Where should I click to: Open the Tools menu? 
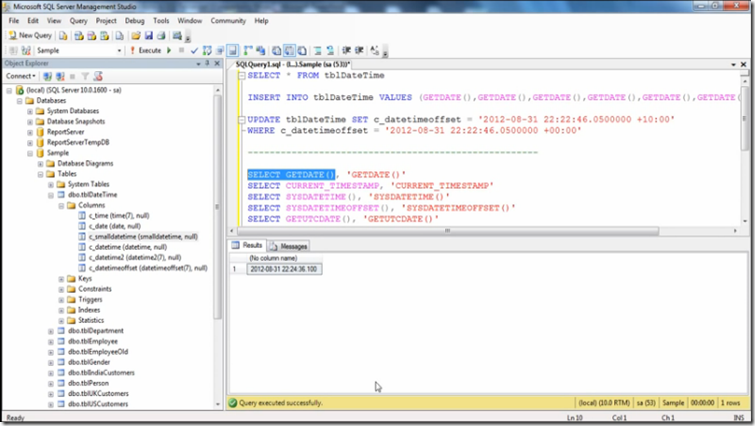pyautogui.click(x=161, y=21)
